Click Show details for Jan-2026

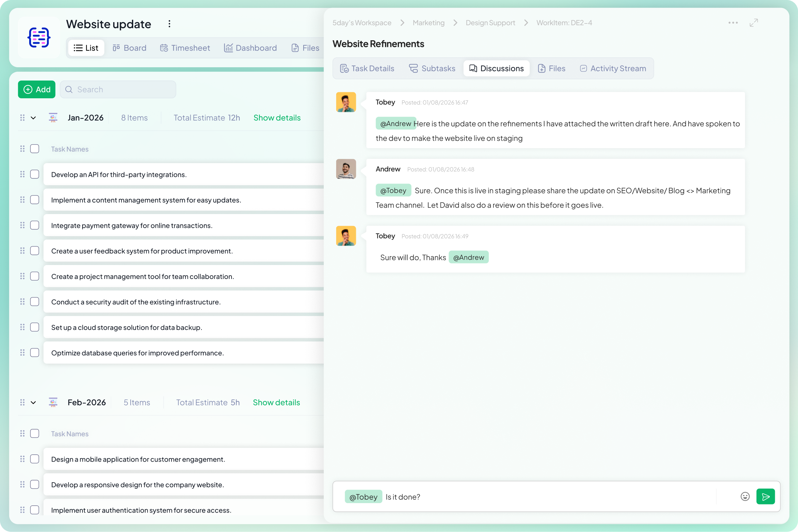pyautogui.click(x=277, y=118)
